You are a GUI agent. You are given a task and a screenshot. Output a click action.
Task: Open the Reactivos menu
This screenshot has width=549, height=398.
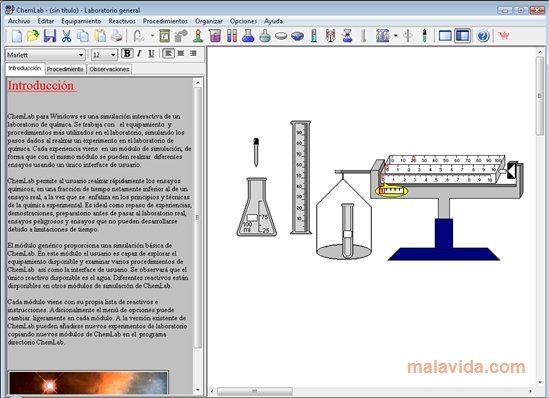[x=122, y=21]
